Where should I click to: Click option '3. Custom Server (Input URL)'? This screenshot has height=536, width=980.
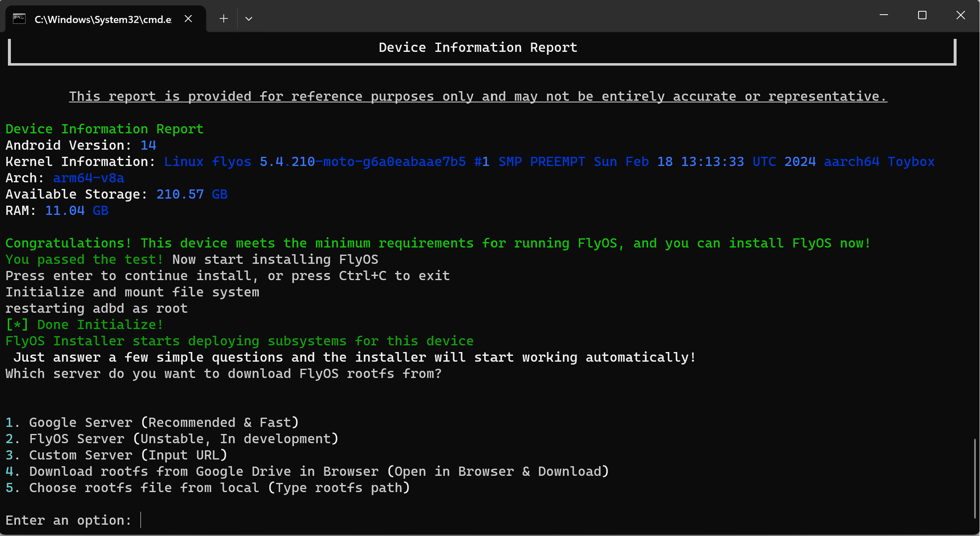(x=116, y=455)
